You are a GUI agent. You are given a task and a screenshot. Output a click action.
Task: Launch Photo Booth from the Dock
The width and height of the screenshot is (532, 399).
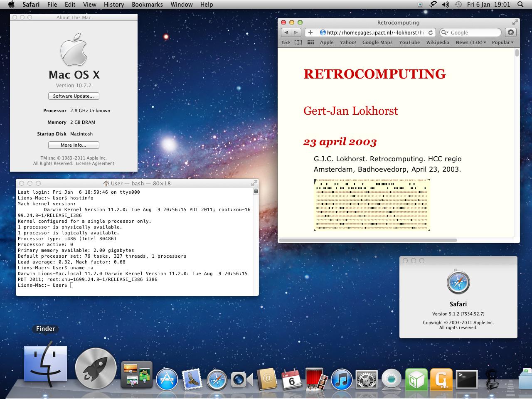[316, 379]
